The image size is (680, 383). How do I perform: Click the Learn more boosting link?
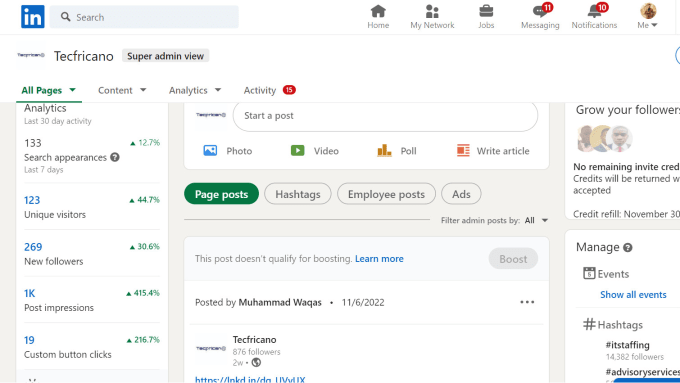[x=379, y=259]
